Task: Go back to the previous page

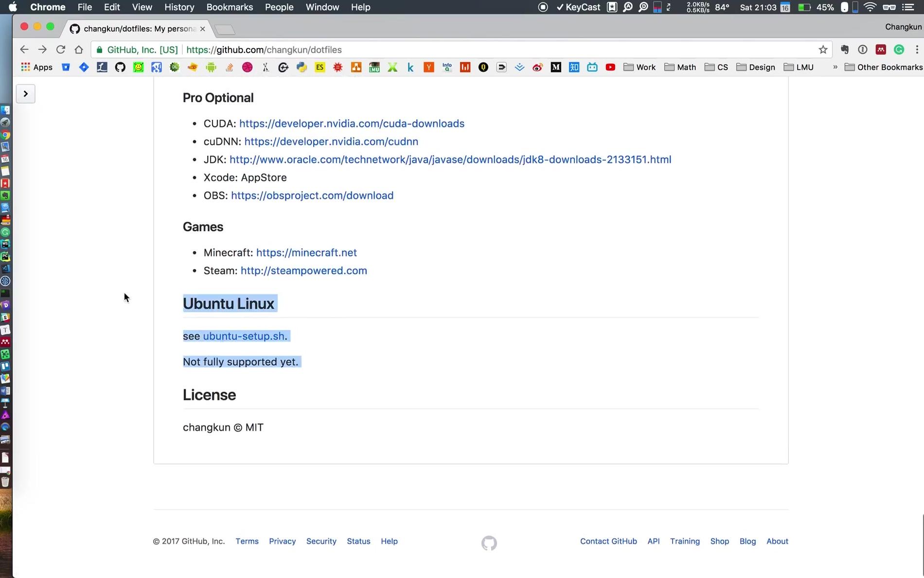Action: (x=24, y=50)
